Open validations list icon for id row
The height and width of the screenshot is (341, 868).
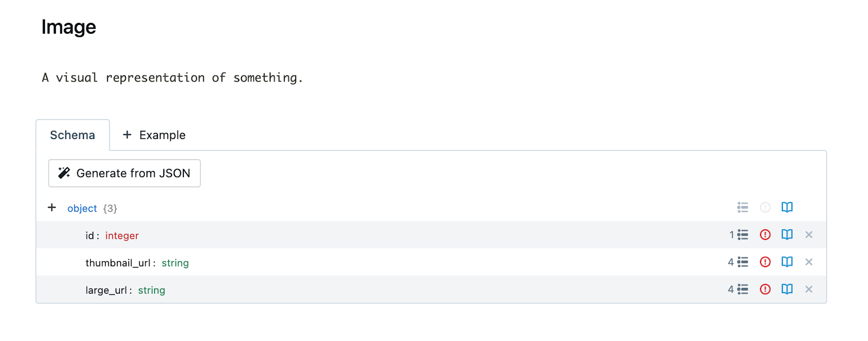coord(742,235)
